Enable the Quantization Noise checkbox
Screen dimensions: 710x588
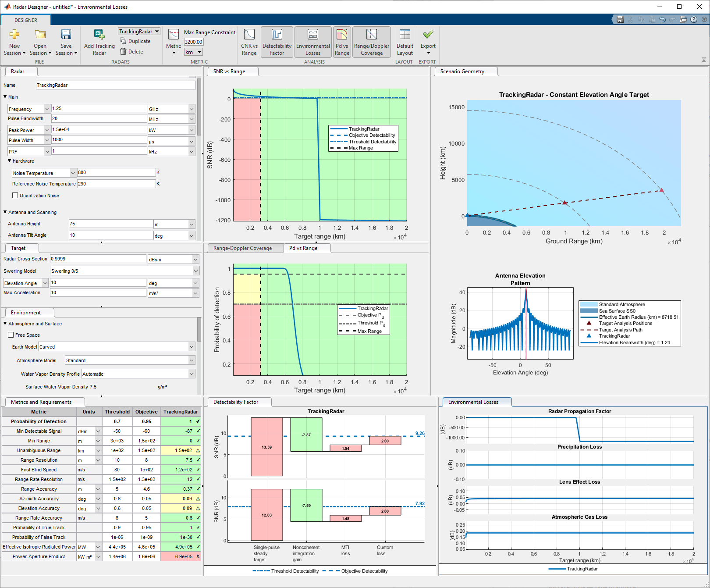15,195
